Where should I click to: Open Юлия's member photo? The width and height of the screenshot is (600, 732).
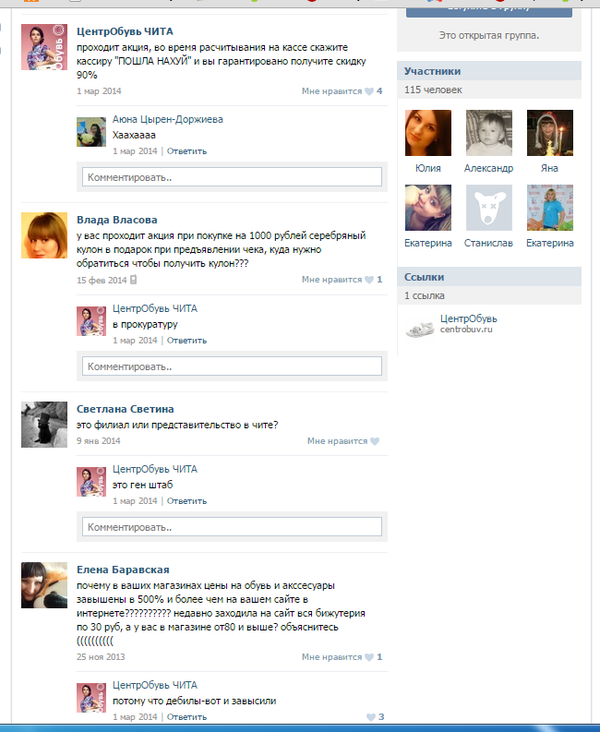(428, 133)
